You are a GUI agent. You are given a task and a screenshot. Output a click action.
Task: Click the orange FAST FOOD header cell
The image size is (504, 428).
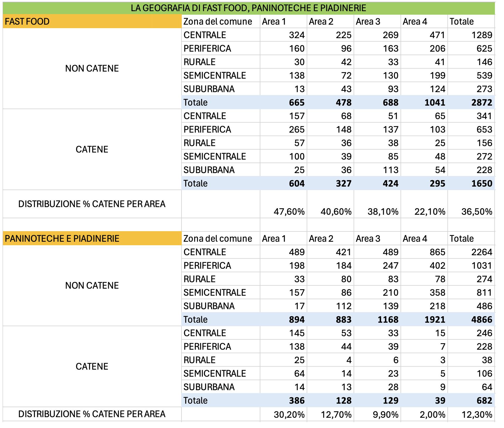92,21
